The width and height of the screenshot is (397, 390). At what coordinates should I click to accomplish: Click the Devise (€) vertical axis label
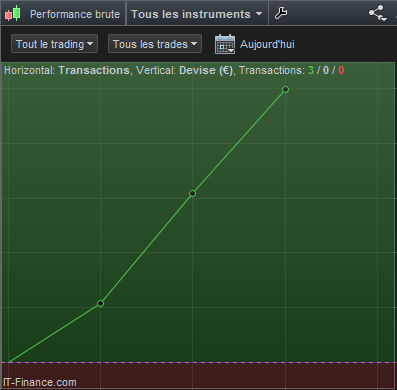(206, 70)
